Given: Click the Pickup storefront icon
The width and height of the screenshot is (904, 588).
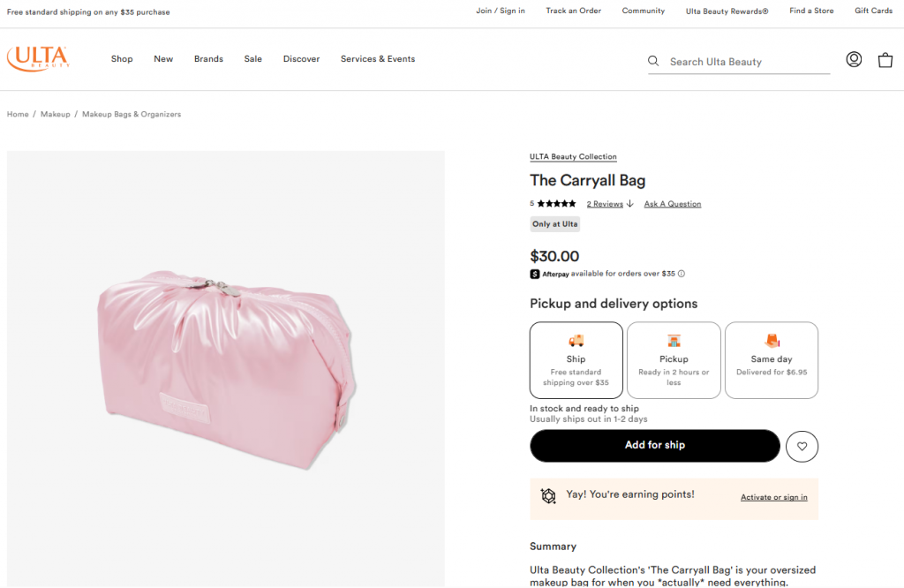Looking at the screenshot, I should coord(674,340).
